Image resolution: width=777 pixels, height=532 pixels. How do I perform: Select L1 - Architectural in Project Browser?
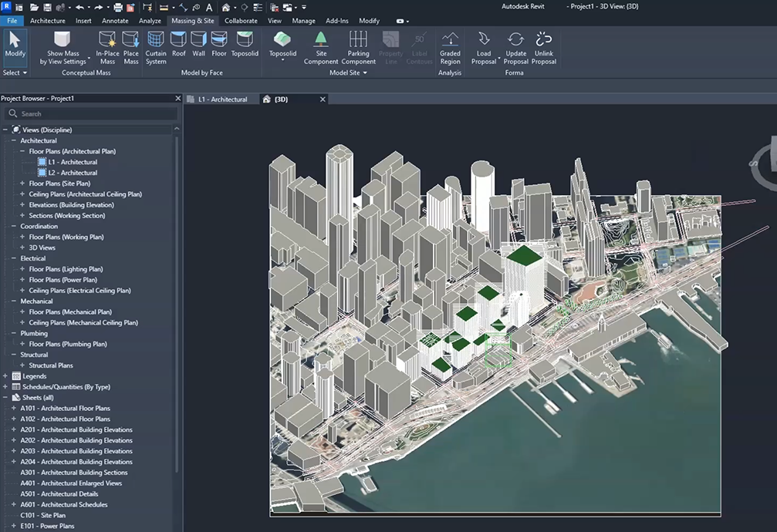[x=73, y=162]
